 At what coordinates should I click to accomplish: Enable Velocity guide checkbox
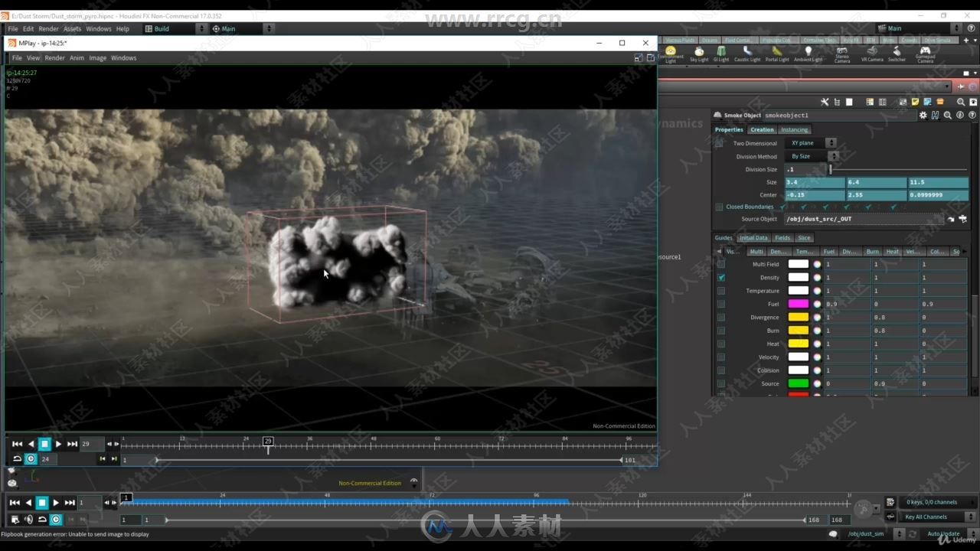720,357
